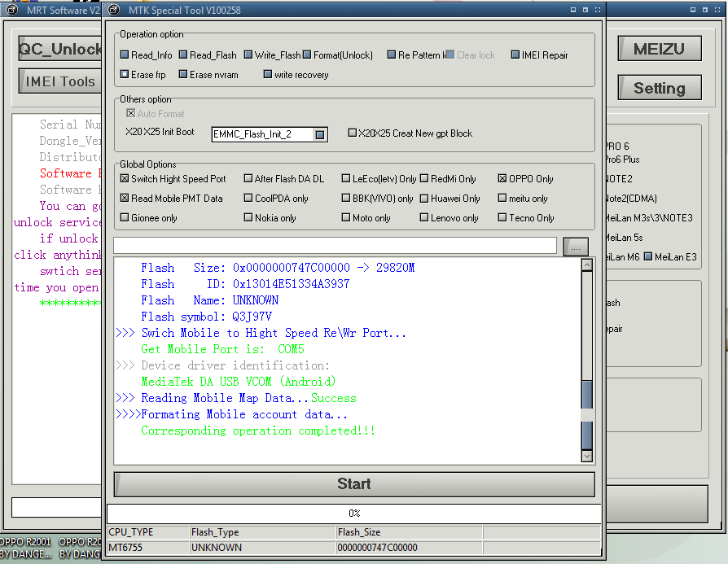The width and height of the screenshot is (728, 564).
Task: Enable Format(Unlock) operation
Action: tap(307, 55)
